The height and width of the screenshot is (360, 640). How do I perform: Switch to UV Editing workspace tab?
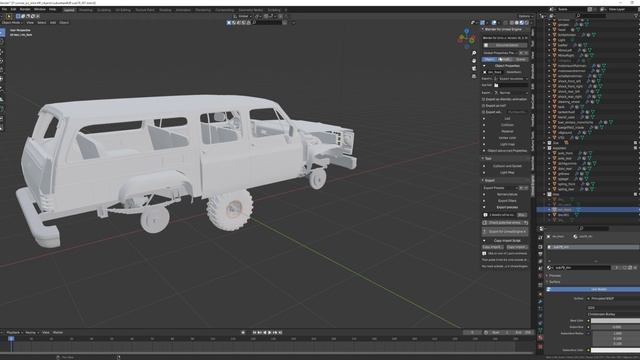[x=123, y=10]
